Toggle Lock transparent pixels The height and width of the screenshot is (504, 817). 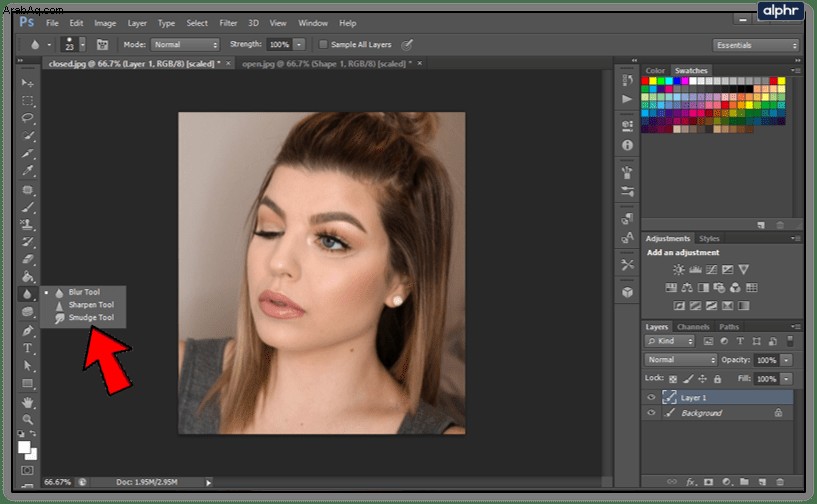click(673, 379)
